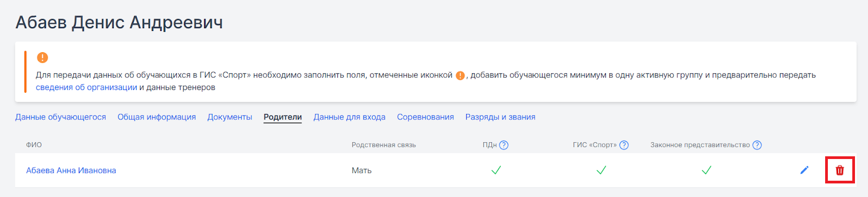868x197 pixels.
Task: Select the Родители tab
Action: tap(283, 117)
